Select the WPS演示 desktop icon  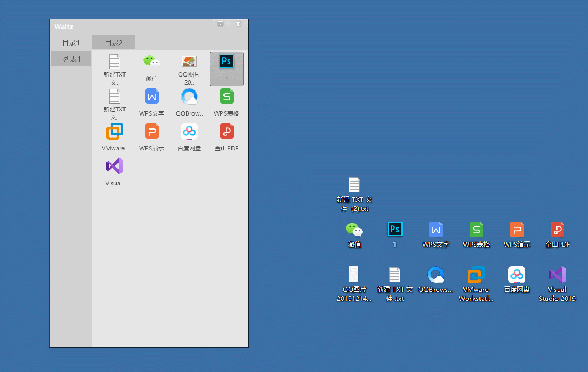517,235
